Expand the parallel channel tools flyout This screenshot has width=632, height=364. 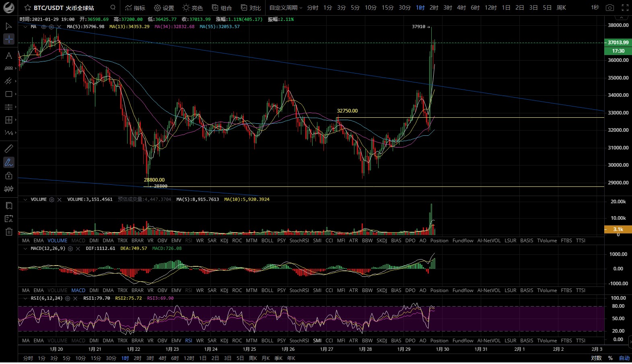[x=15, y=81]
